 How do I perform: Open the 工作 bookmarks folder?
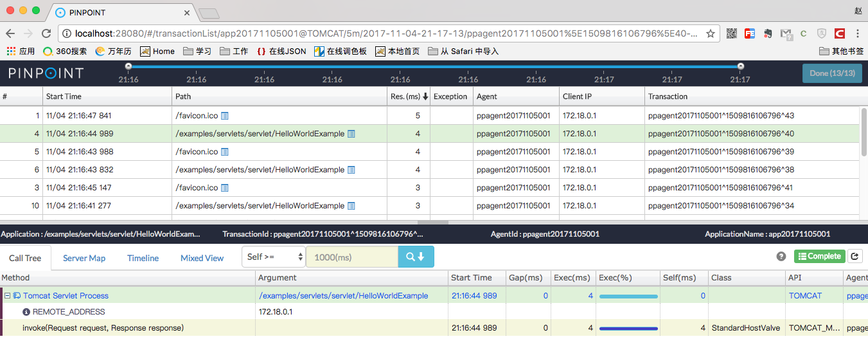pyautogui.click(x=234, y=51)
